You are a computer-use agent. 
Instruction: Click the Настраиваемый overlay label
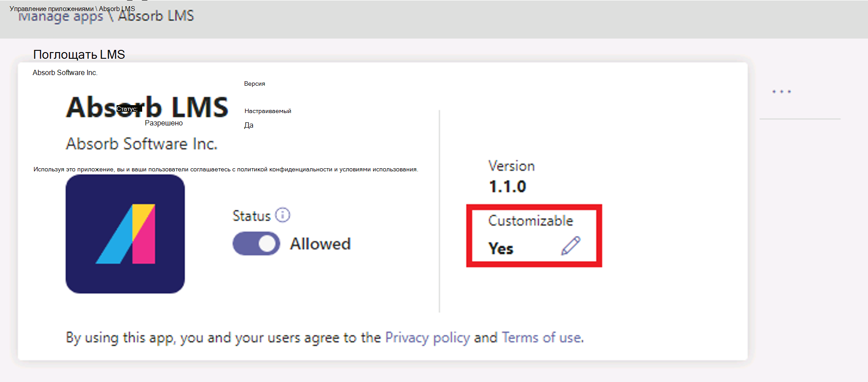point(268,111)
